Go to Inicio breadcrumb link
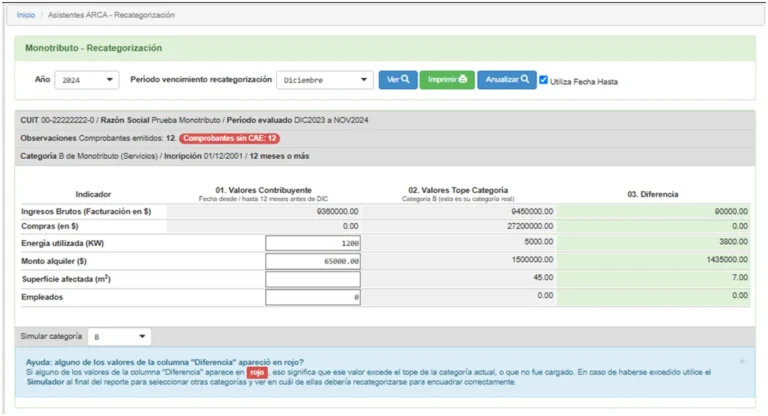 pyautogui.click(x=26, y=15)
